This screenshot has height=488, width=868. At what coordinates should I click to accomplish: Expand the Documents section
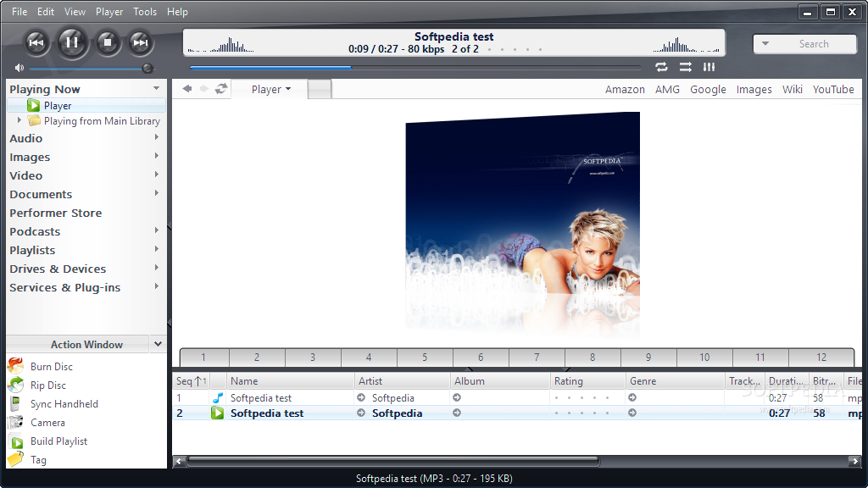click(157, 193)
